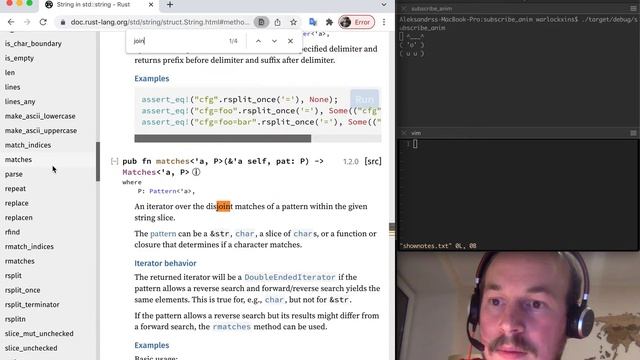Image resolution: width=640 pixels, height=360 pixels.
Task: Select parse in the sidebar
Action: (13, 174)
